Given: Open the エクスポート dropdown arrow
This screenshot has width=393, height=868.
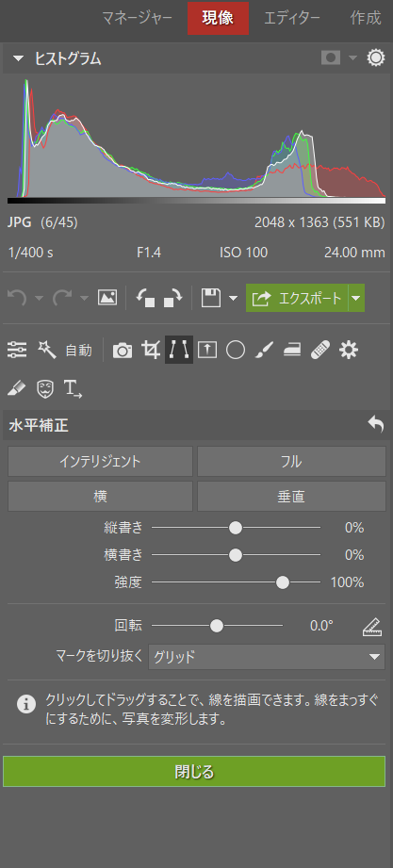Looking at the screenshot, I should point(356,299).
